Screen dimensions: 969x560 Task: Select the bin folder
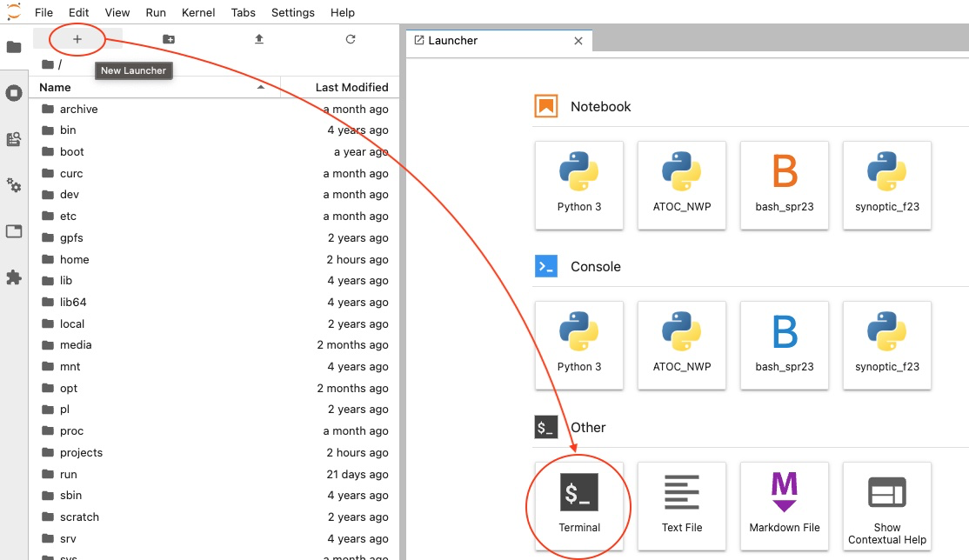215,130
